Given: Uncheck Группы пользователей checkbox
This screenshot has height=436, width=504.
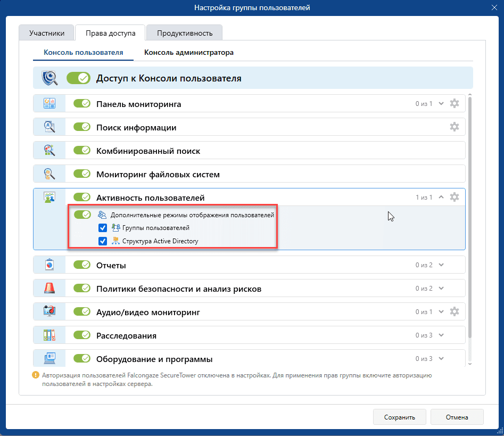Looking at the screenshot, I should click(x=103, y=228).
